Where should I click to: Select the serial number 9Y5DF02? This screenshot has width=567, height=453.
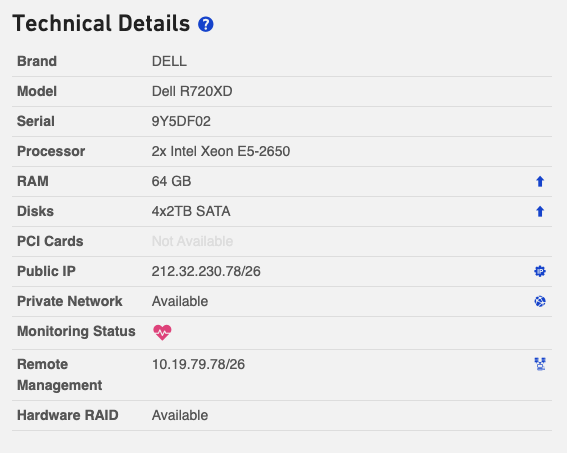181,121
